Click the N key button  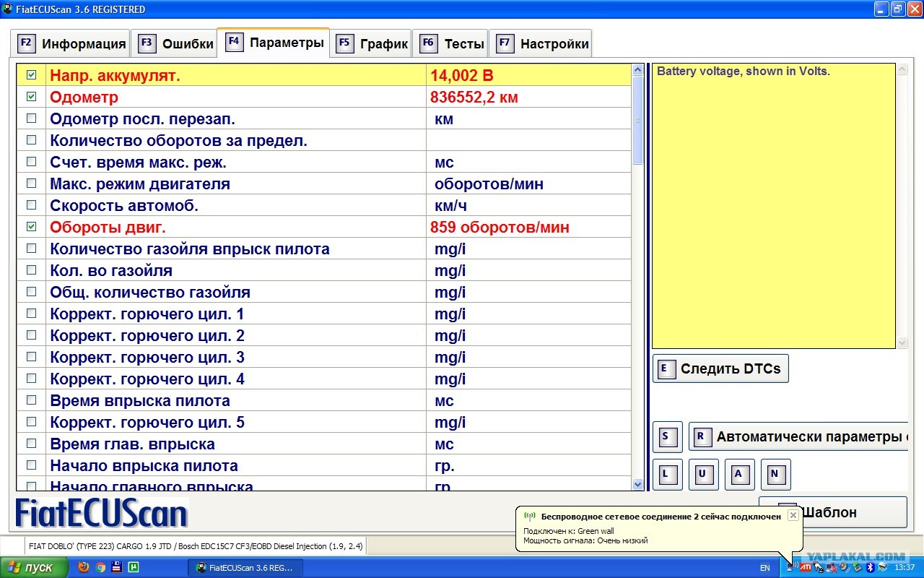click(776, 475)
